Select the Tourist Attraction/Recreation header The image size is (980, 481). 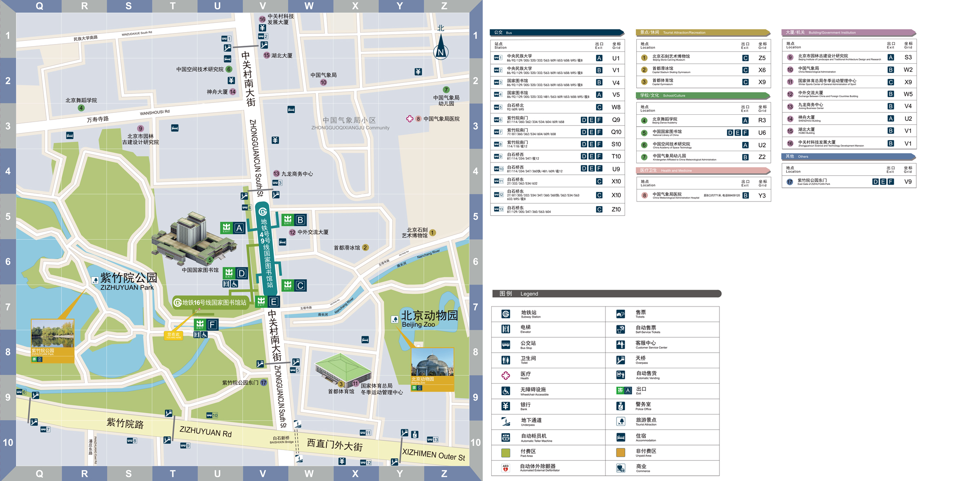tap(703, 33)
